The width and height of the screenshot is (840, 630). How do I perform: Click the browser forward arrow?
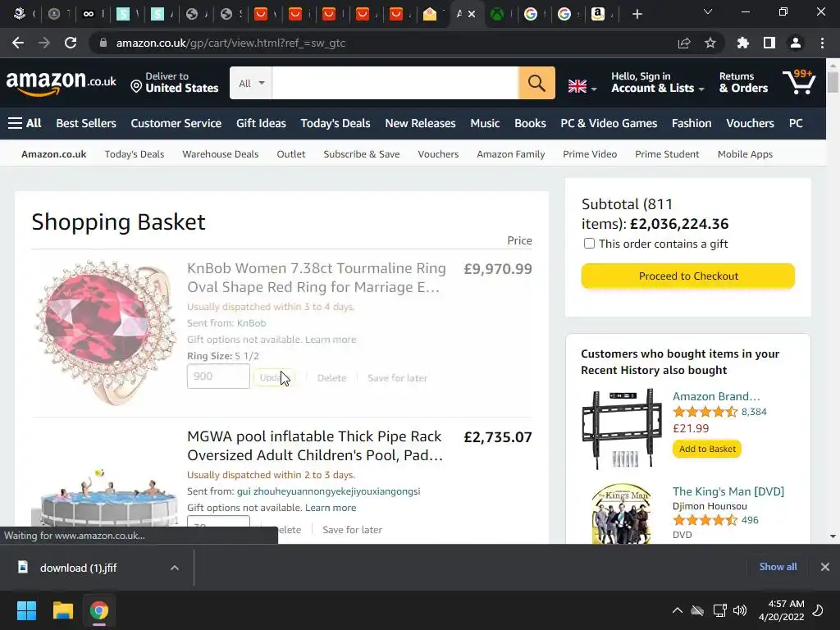pos(44,43)
